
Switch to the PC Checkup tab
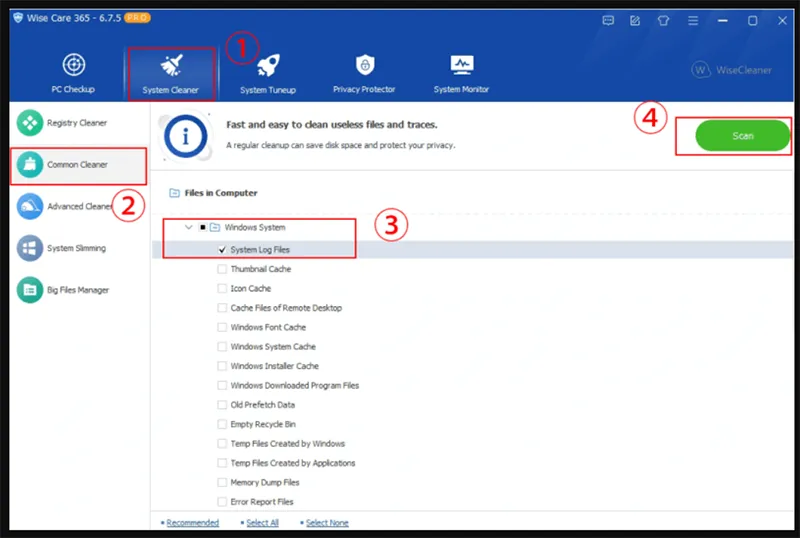tap(73, 74)
